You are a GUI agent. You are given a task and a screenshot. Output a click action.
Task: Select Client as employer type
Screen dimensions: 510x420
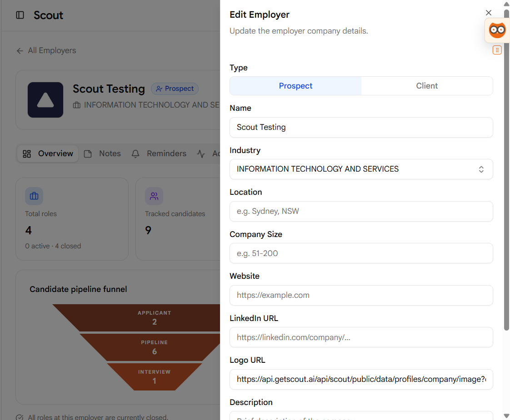(427, 86)
